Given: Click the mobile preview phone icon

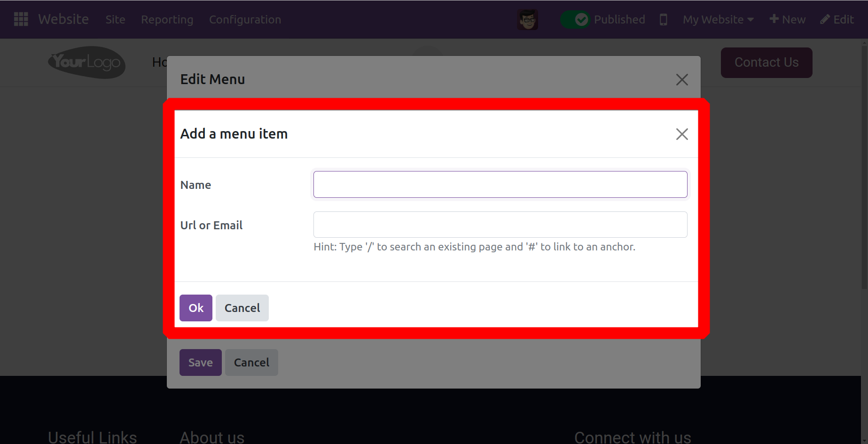Looking at the screenshot, I should (x=663, y=20).
